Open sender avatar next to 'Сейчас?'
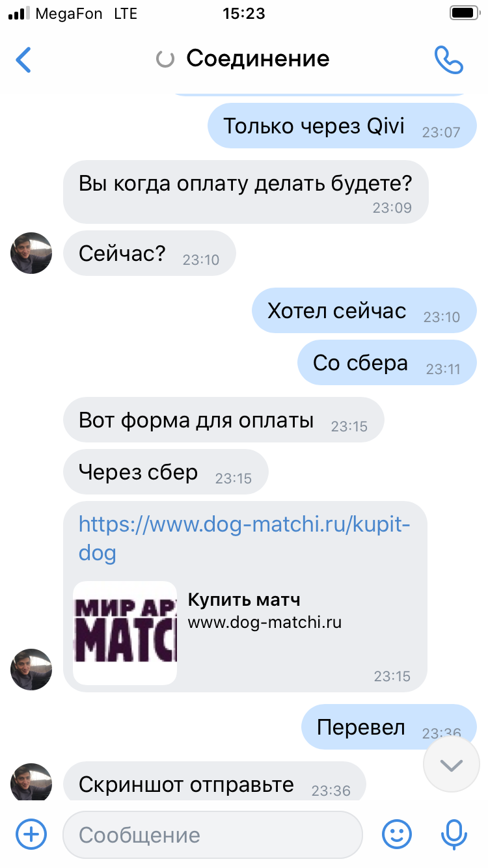The width and height of the screenshot is (488, 868). click(31, 253)
